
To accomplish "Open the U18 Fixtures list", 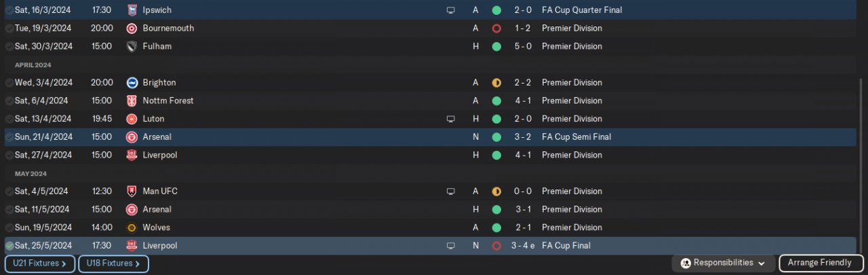I will 113,263.
